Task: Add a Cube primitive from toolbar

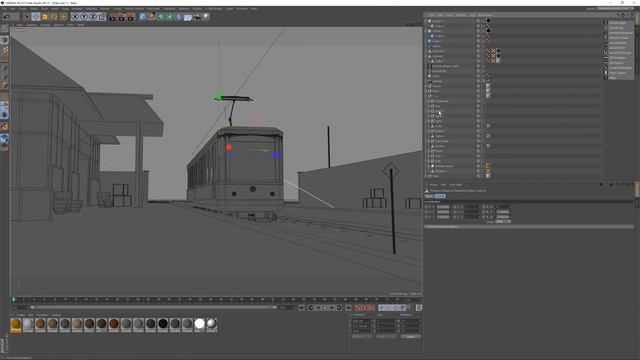Action: pyautogui.click(x=142, y=17)
